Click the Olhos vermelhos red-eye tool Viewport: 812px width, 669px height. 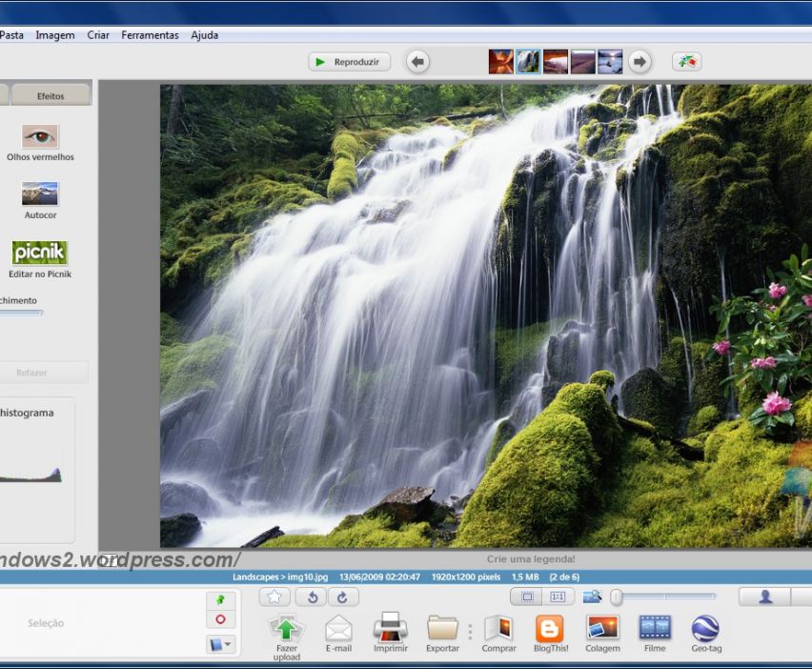click(40, 137)
